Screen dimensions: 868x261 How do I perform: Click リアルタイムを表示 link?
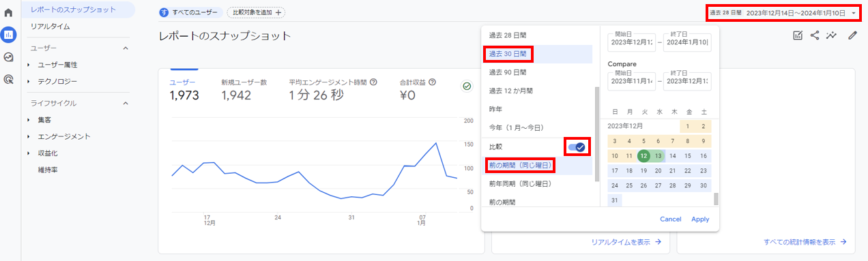point(626,241)
